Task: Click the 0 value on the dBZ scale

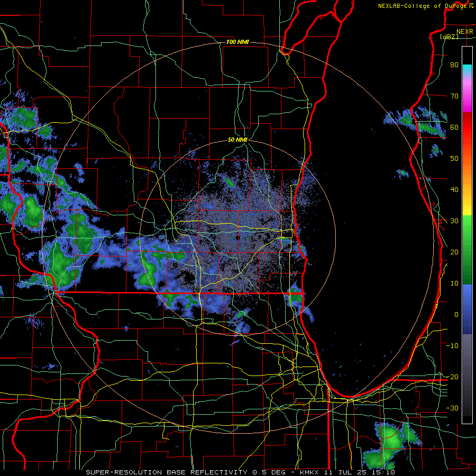Action: 456,315
